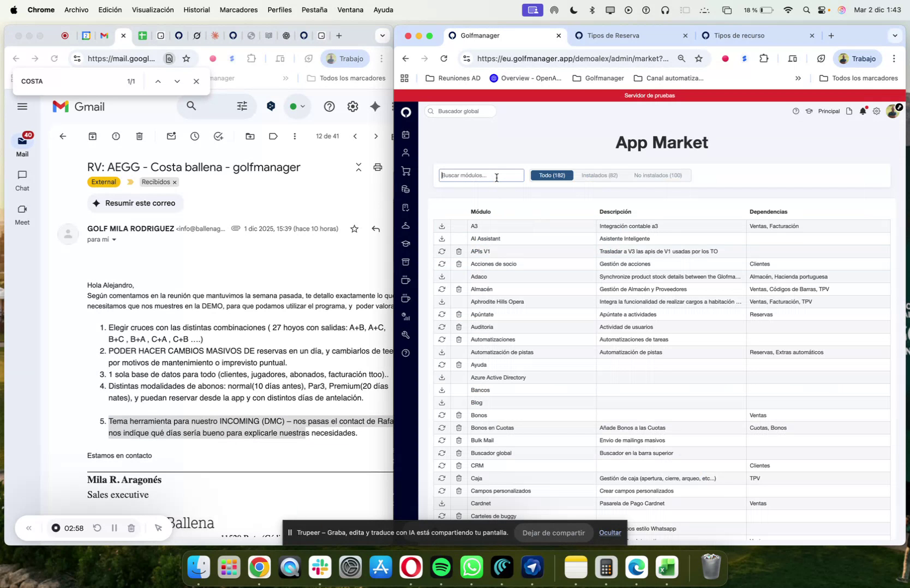Archive the open email in Gmail
Viewport: 910px width, 588px height.
(x=92, y=136)
